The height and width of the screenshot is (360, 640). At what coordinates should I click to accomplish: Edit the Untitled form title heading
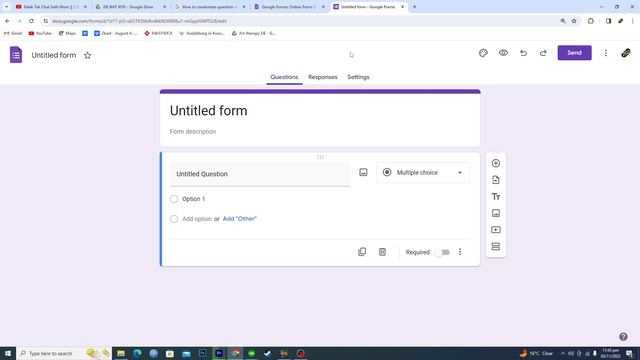point(209,111)
